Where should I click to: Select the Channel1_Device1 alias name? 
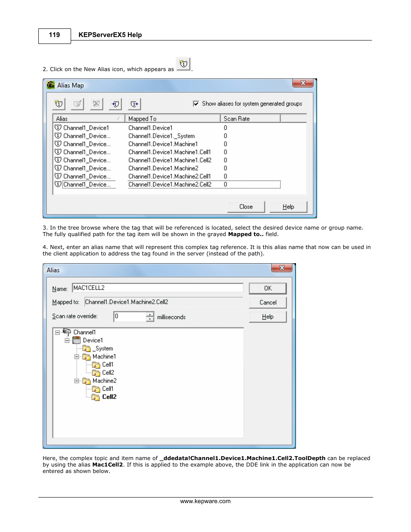tap(86, 128)
